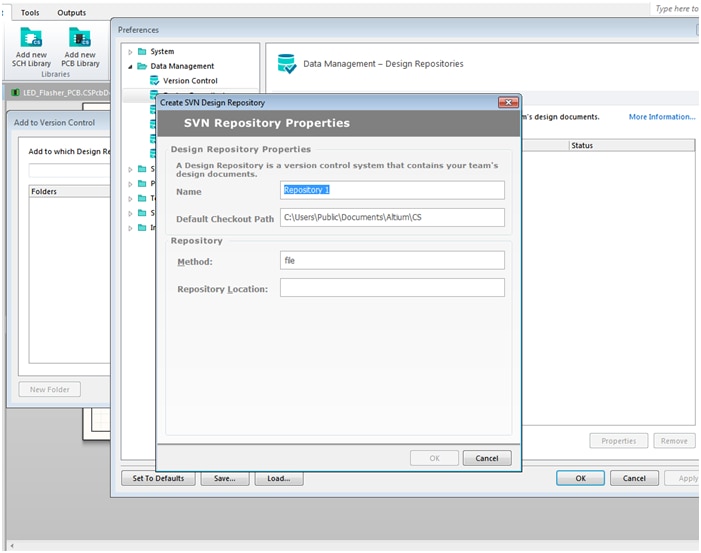
Task: Click the Repository Name input field
Action: [392, 190]
